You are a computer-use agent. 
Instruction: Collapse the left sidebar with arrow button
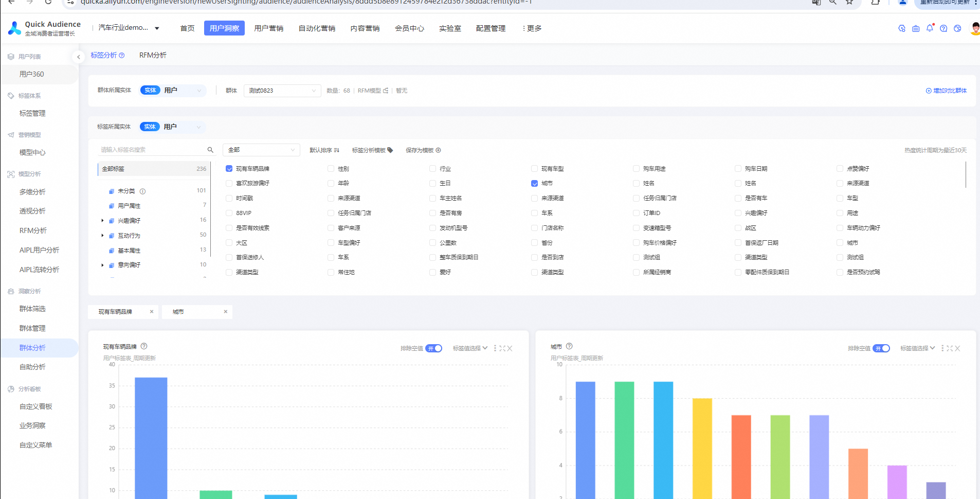78,57
